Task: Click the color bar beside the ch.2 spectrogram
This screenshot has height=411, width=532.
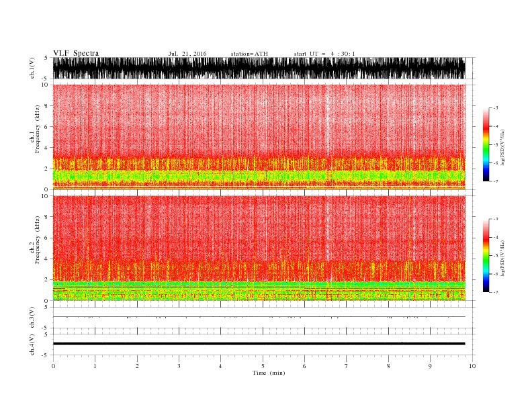Action: click(486, 255)
